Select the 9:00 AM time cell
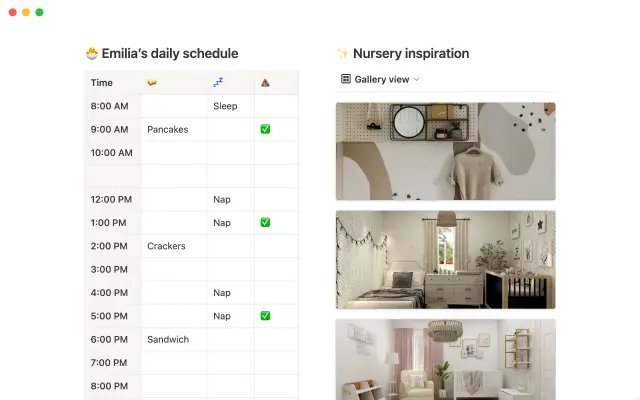Viewport: 640px width, 400px height. point(113,129)
